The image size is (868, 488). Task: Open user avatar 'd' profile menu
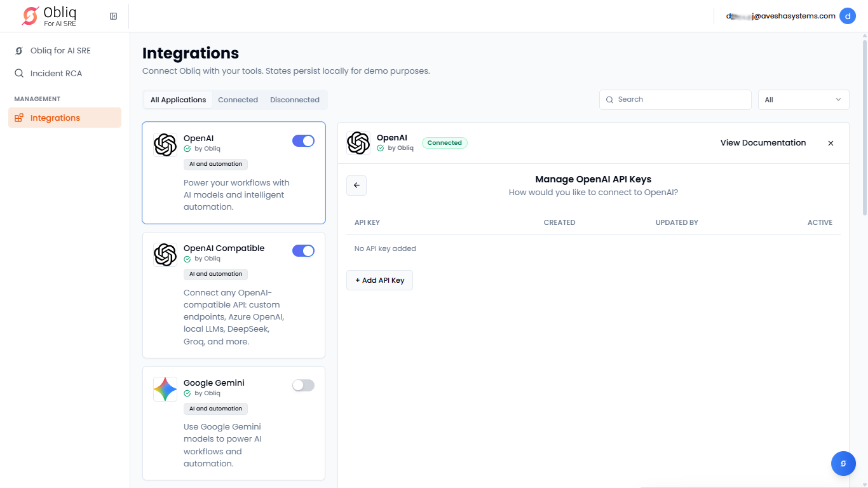pyautogui.click(x=847, y=16)
